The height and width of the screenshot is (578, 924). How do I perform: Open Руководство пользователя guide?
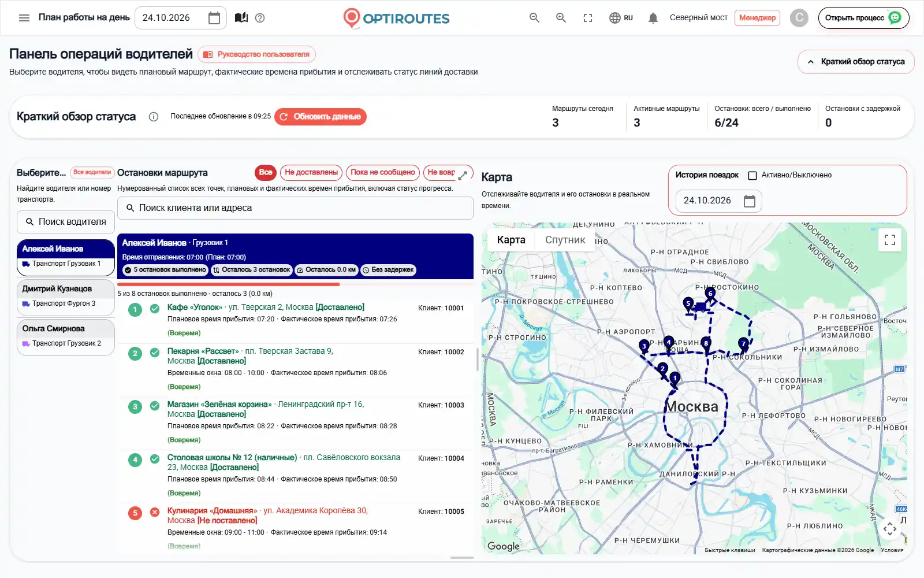pyautogui.click(x=256, y=54)
